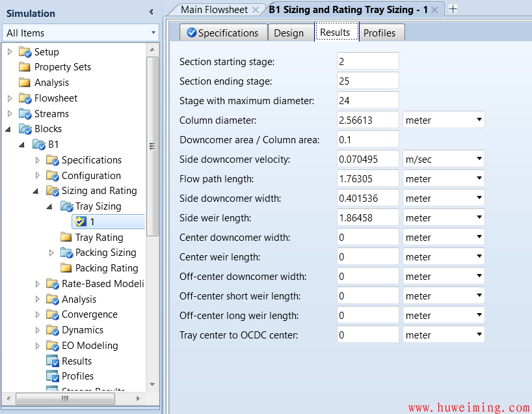Viewport: 532px width, 414px height.
Task: Expand the Setup tree node
Action: tap(10, 52)
